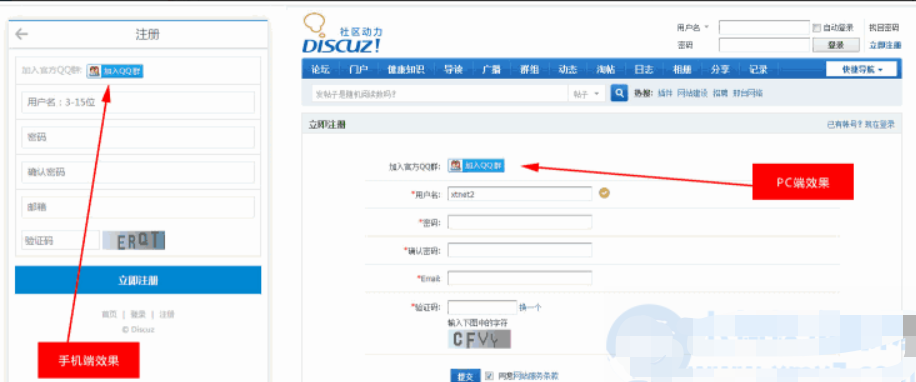Screen dimensions: 916x382
Task: Open the 广播 nav tab
Action: (x=491, y=70)
